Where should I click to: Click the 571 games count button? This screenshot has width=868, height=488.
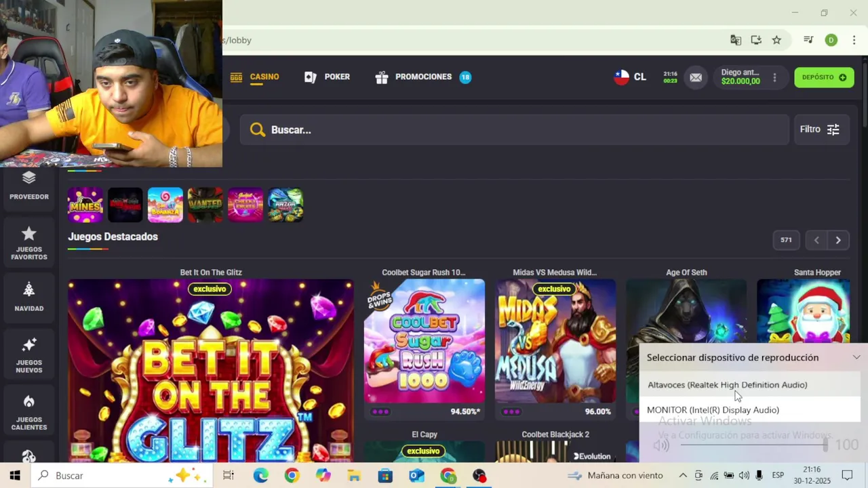click(786, 240)
